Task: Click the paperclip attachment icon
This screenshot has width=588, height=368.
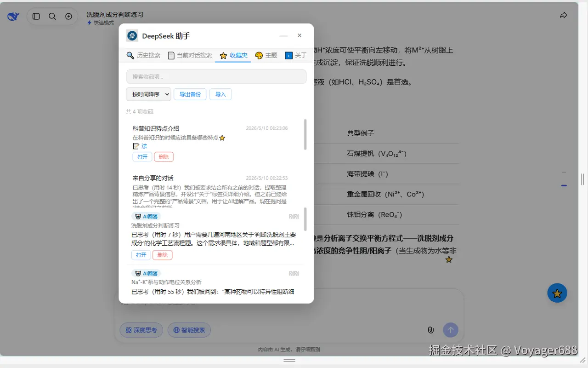Action: (430, 330)
